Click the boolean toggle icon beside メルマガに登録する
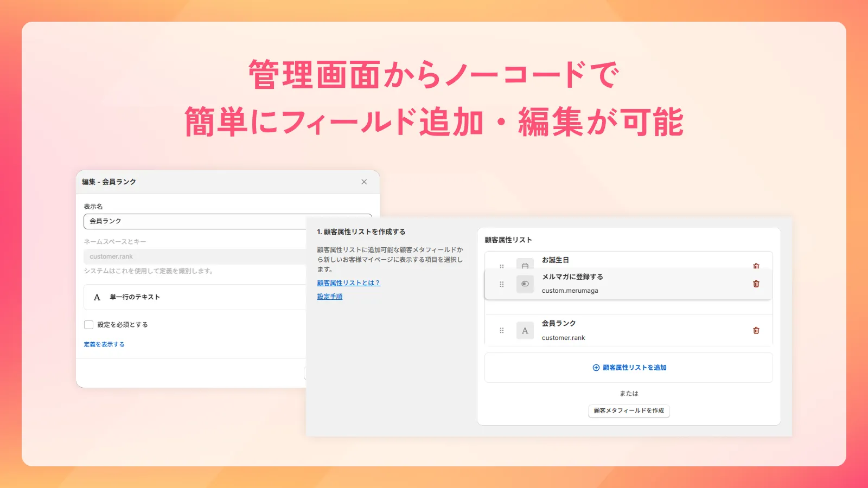Viewport: 868px width, 488px height. (525, 283)
